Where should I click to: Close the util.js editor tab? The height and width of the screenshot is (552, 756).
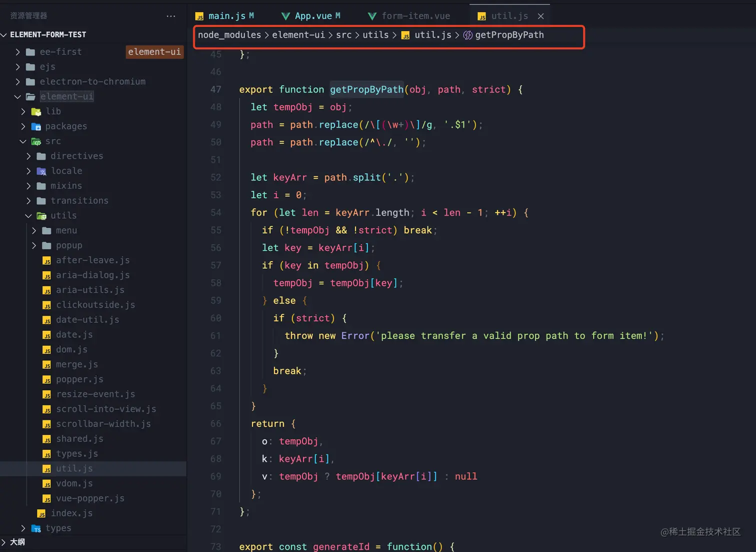coord(540,16)
